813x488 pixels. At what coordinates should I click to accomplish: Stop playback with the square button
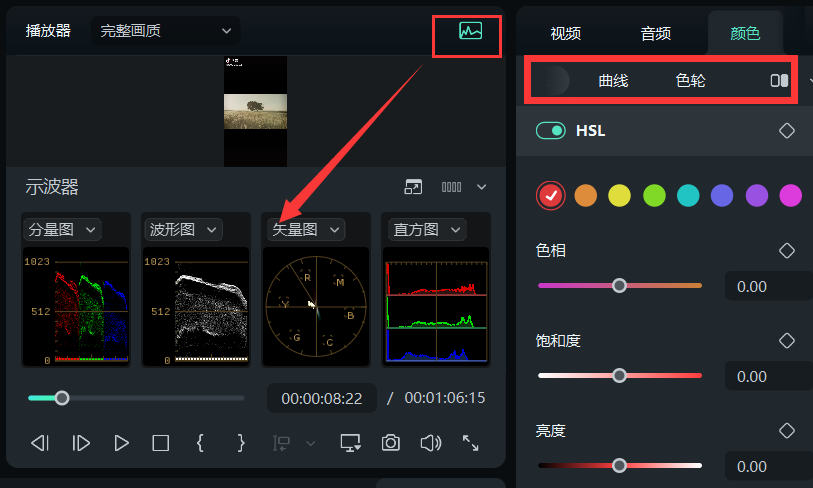(161, 443)
